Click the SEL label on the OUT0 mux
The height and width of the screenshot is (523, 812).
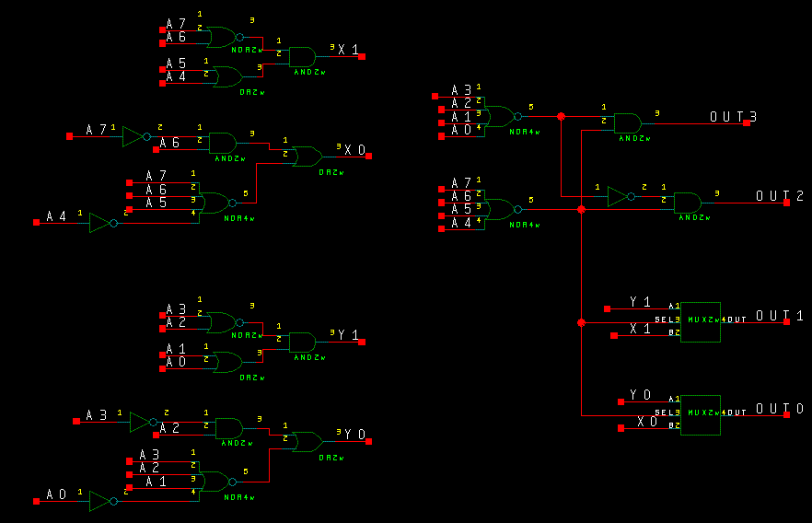click(665, 413)
